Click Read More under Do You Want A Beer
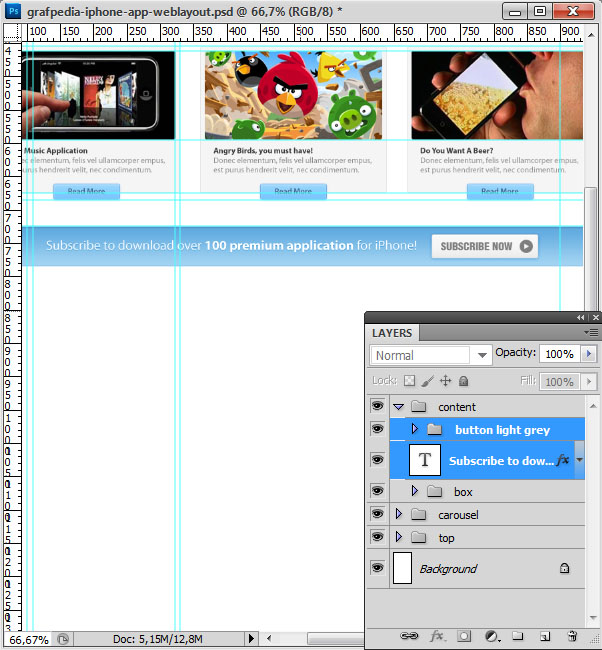This screenshot has height=650, width=602. tap(500, 191)
